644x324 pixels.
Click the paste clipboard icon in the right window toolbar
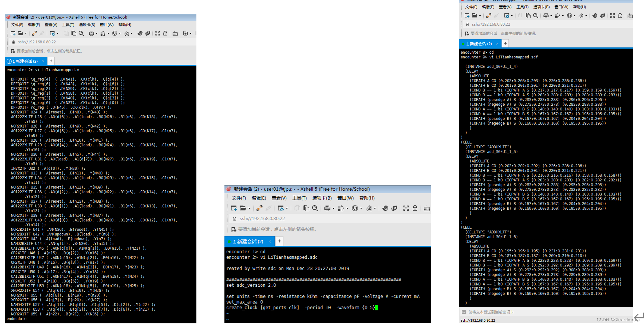point(528,16)
